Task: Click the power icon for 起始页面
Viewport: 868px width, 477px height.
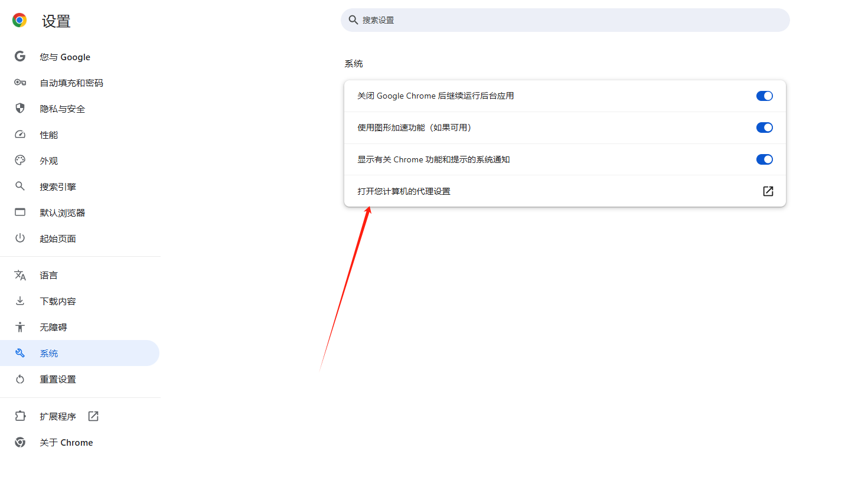Action: pyautogui.click(x=20, y=238)
